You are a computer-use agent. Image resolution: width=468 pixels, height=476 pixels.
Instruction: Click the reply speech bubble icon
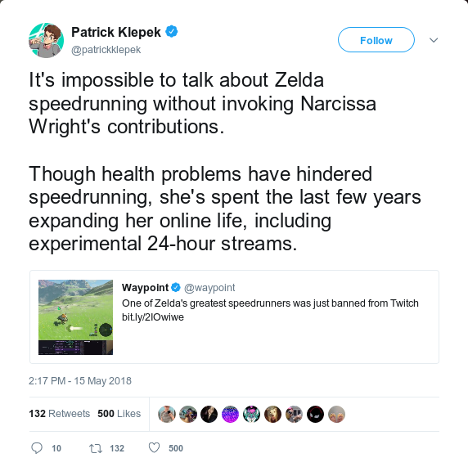tap(37, 448)
